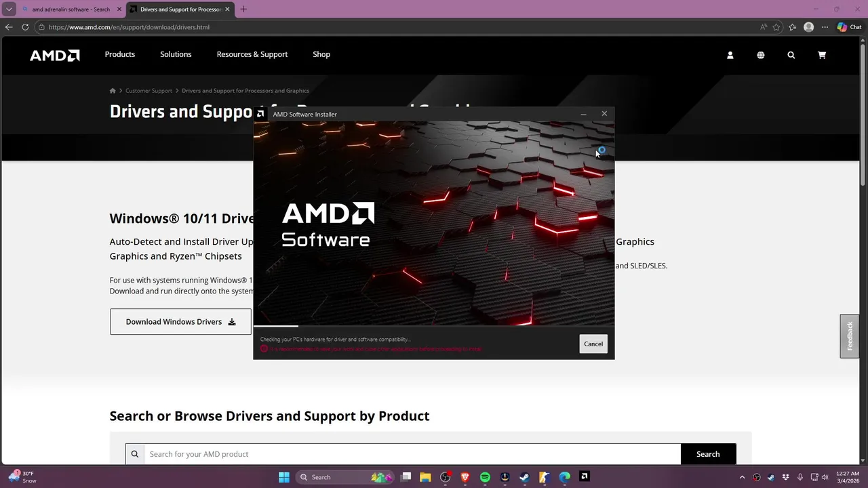Click the taskbar Search box
This screenshot has width=868, height=488.
pos(344,477)
